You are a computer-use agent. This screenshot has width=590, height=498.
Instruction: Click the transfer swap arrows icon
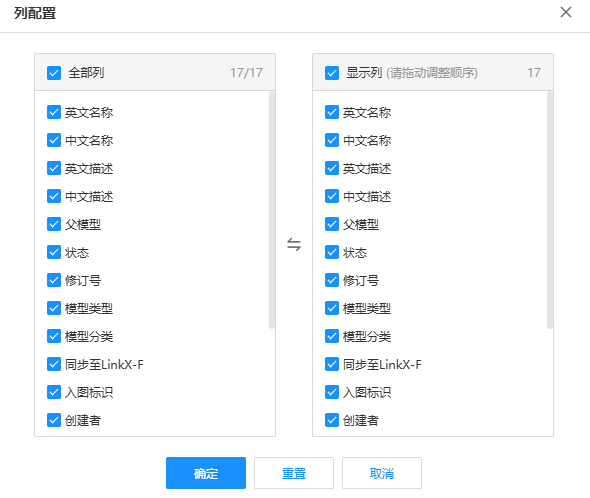[x=294, y=244]
